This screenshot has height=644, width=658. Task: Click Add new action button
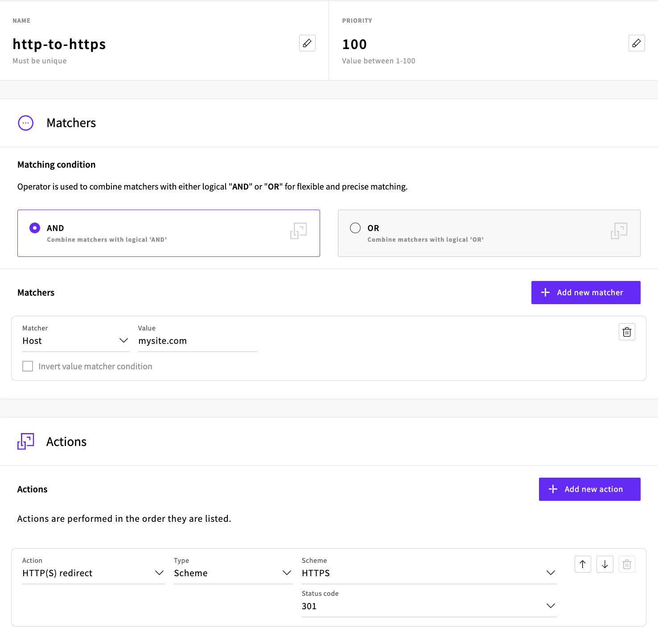589,489
